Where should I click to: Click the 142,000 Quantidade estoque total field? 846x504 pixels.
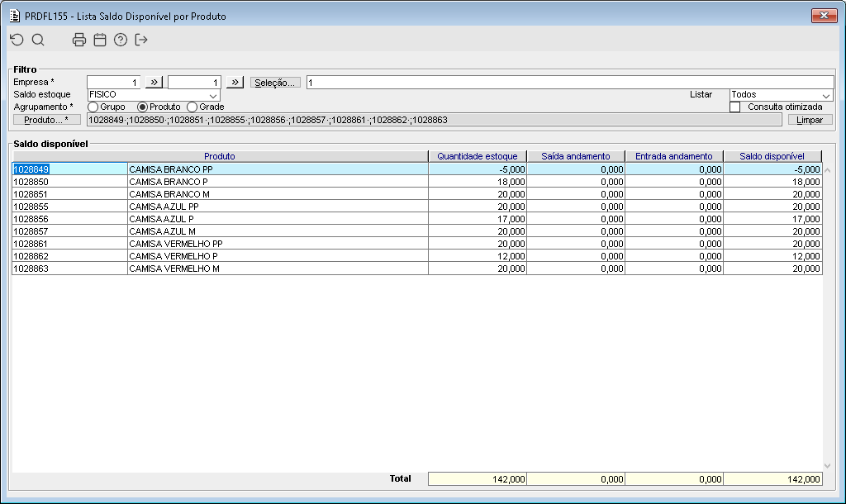pyautogui.click(x=478, y=479)
